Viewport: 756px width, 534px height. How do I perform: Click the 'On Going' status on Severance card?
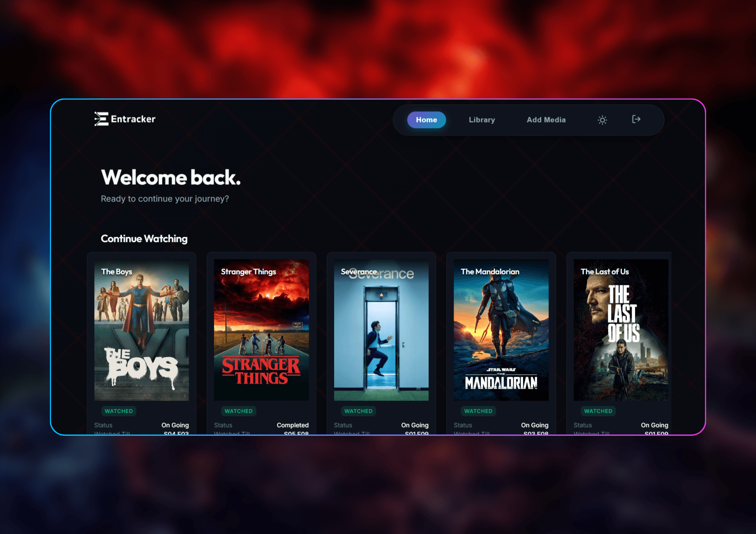pos(415,425)
